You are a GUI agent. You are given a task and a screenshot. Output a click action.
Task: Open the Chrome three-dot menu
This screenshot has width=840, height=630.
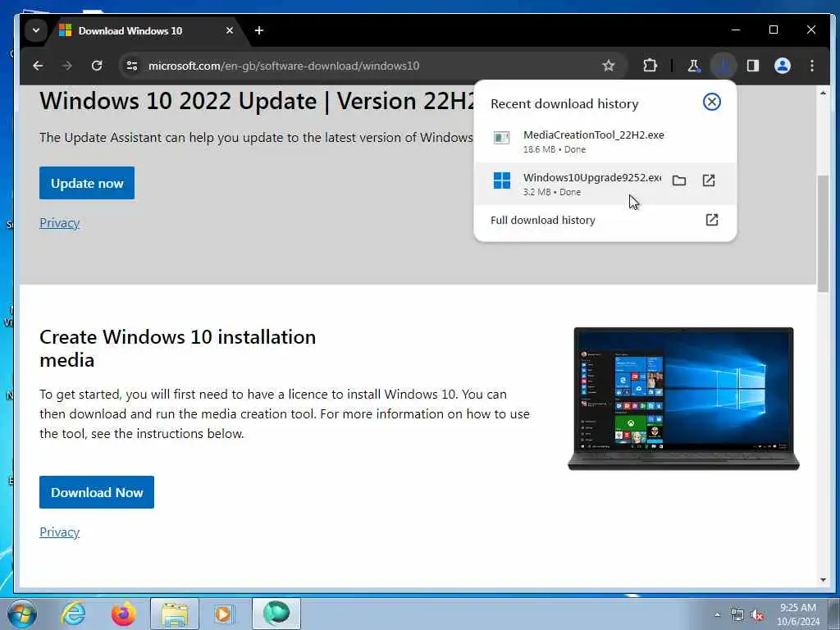click(x=812, y=66)
